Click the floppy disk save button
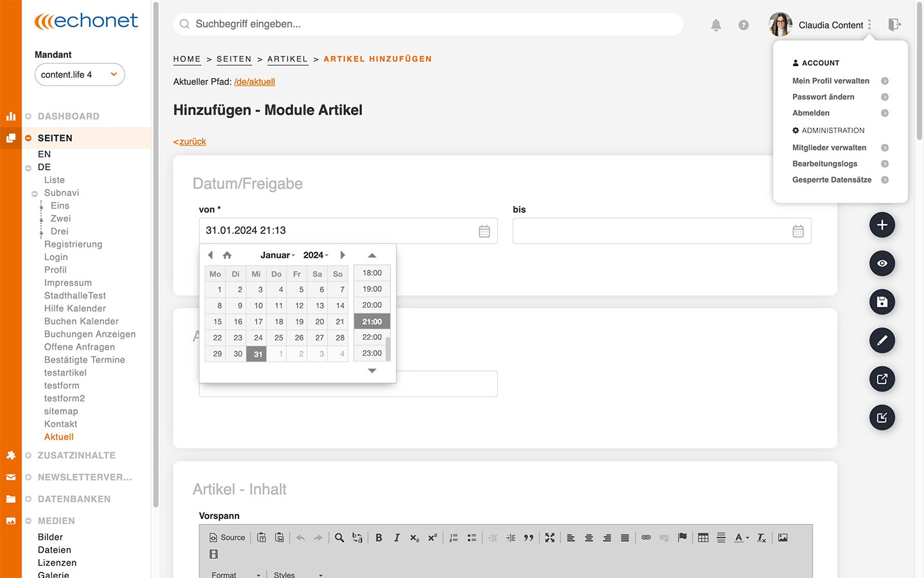 click(x=882, y=302)
